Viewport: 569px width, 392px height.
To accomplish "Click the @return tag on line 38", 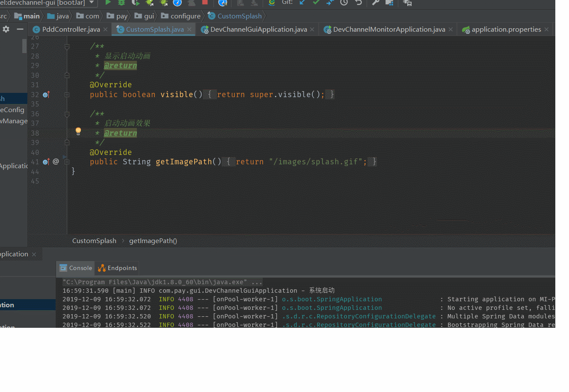I will [x=121, y=133].
